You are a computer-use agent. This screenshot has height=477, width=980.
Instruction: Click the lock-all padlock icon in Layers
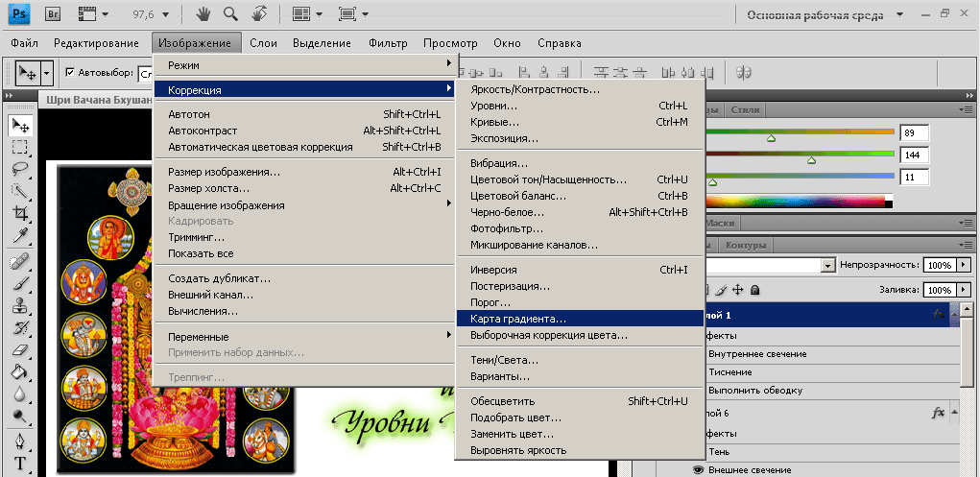coord(754,290)
